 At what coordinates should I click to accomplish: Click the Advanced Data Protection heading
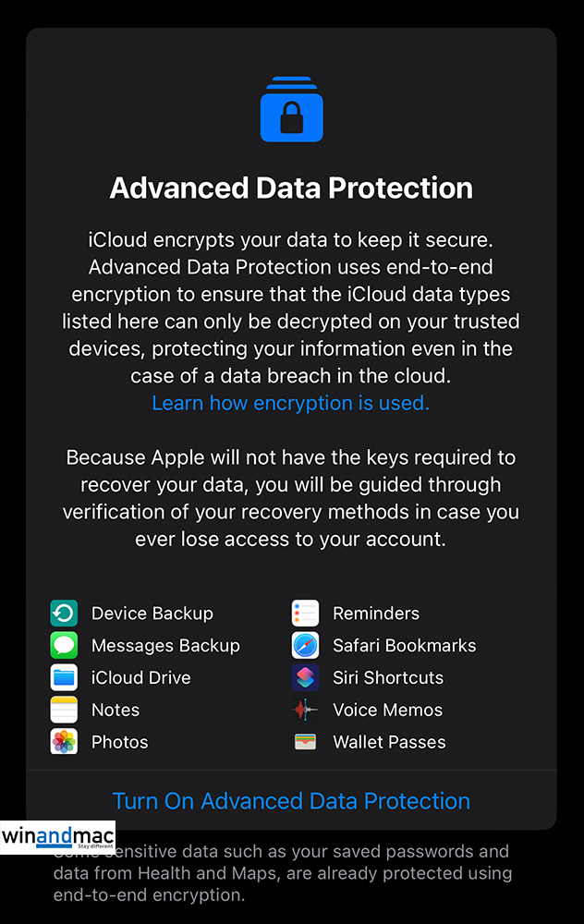click(x=291, y=188)
